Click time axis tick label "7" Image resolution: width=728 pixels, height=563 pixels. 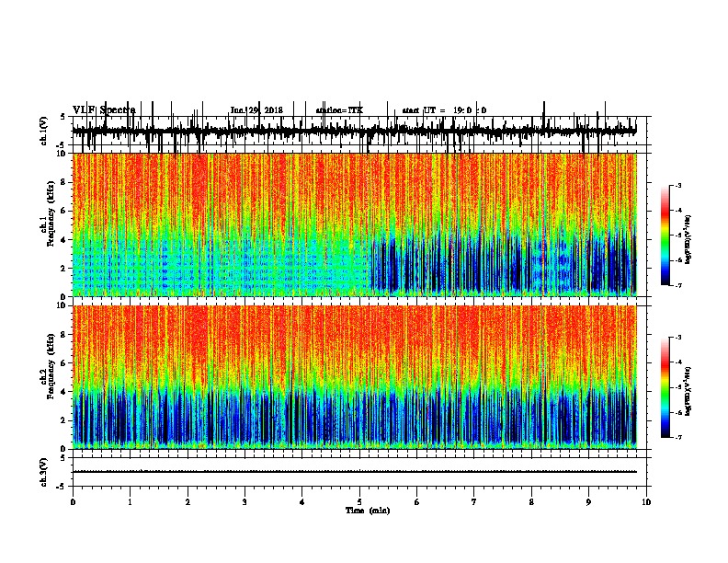474,502
